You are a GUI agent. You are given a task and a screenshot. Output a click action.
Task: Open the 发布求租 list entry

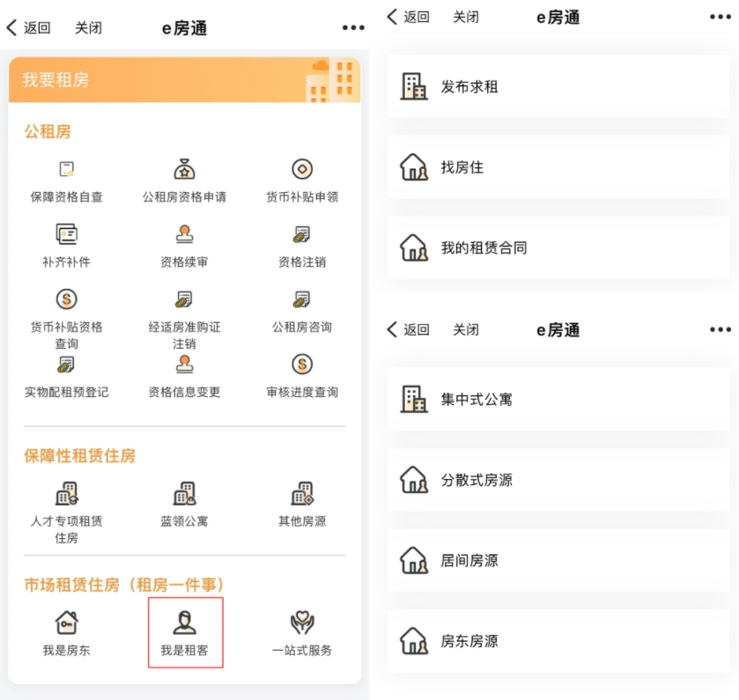pyautogui.click(x=558, y=86)
